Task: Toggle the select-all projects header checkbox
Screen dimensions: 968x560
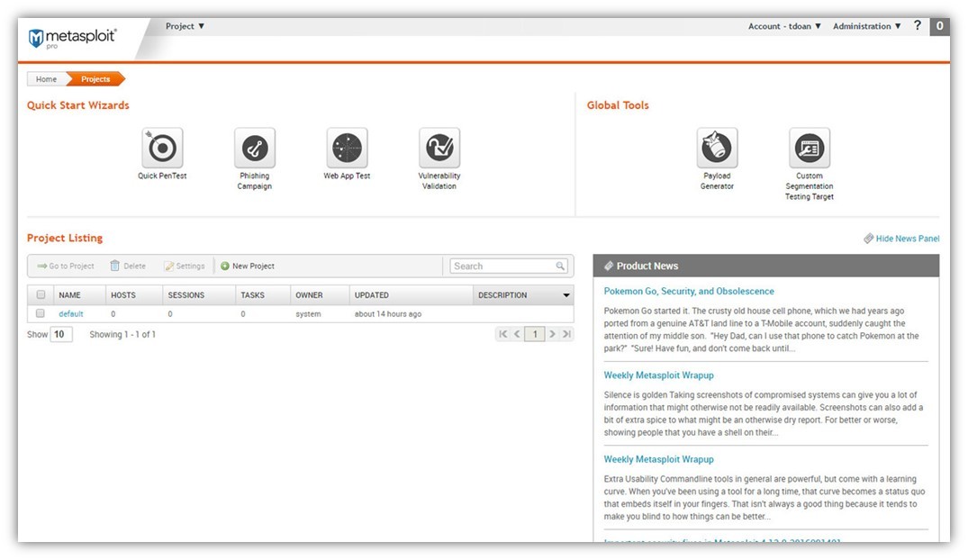Action: pos(41,294)
